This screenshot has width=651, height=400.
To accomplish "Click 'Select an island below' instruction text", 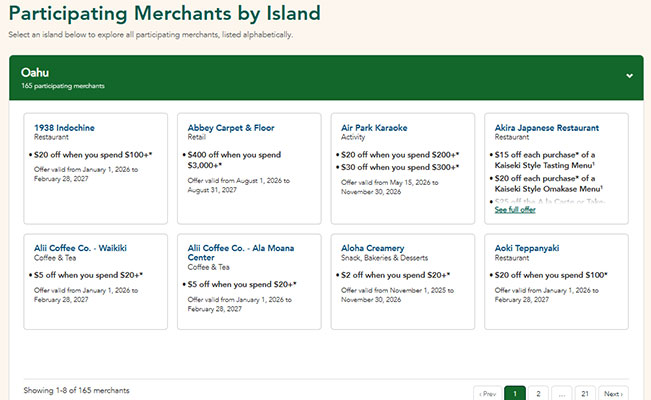I will pyautogui.click(x=151, y=35).
